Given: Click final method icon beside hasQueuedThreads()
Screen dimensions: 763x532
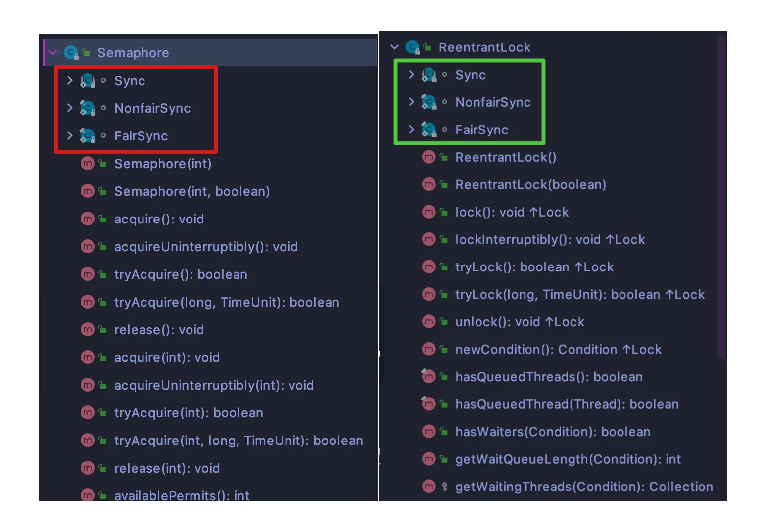Looking at the screenshot, I should (x=429, y=376).
